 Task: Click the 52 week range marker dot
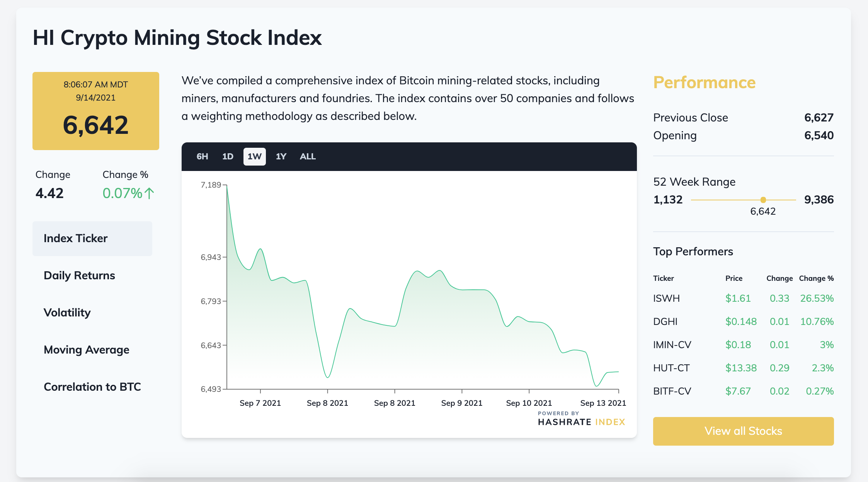click(x=763, y=200)
